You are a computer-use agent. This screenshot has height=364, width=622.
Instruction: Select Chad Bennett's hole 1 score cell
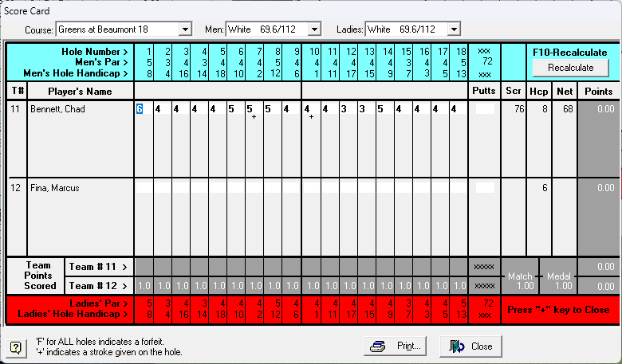(143, 109)
